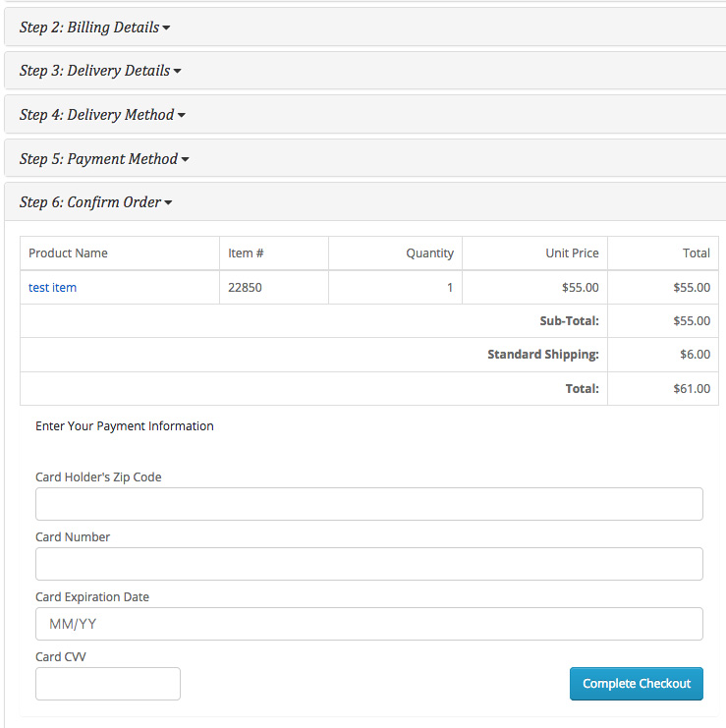Select the Item # column header
This screenshot has width=726, height=728.
point(274,253)
